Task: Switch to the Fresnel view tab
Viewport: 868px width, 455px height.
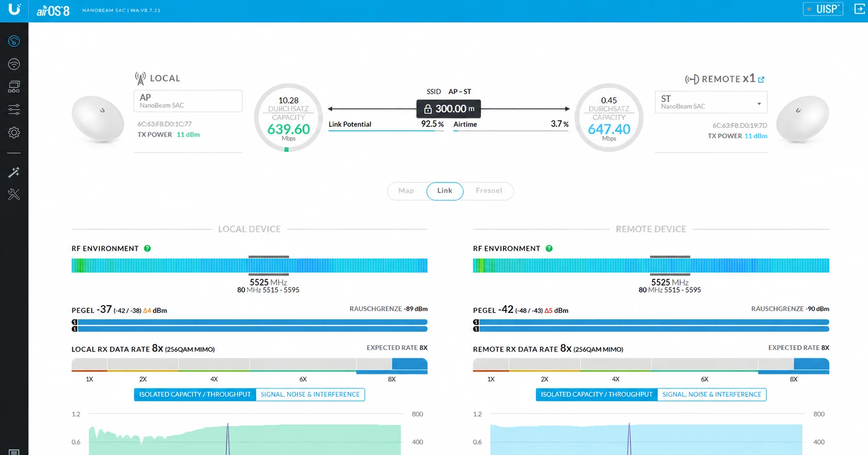Action: pos(489,191)
